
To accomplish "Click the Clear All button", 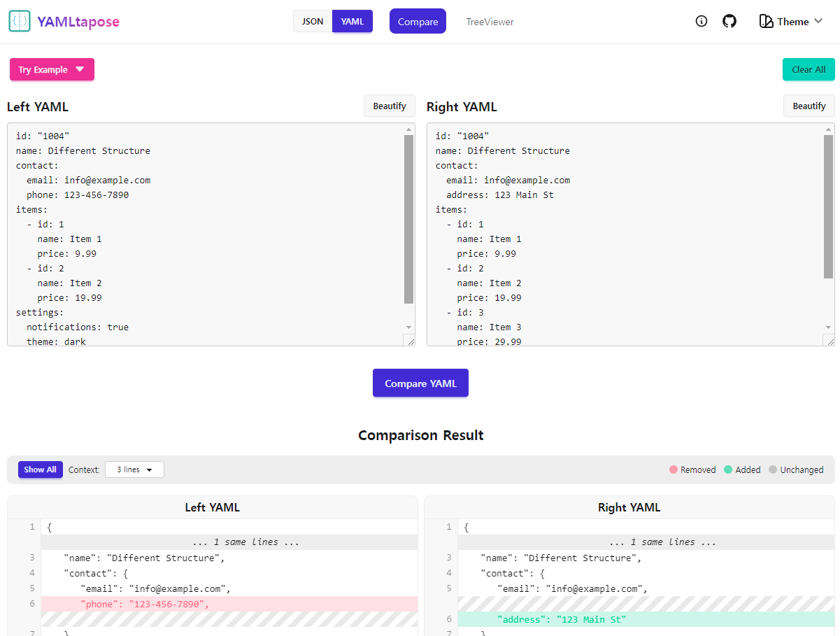I will click(x=809, y=69).
